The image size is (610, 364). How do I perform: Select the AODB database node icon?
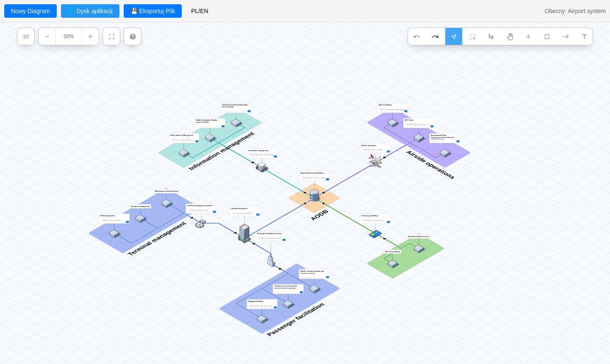314,196
